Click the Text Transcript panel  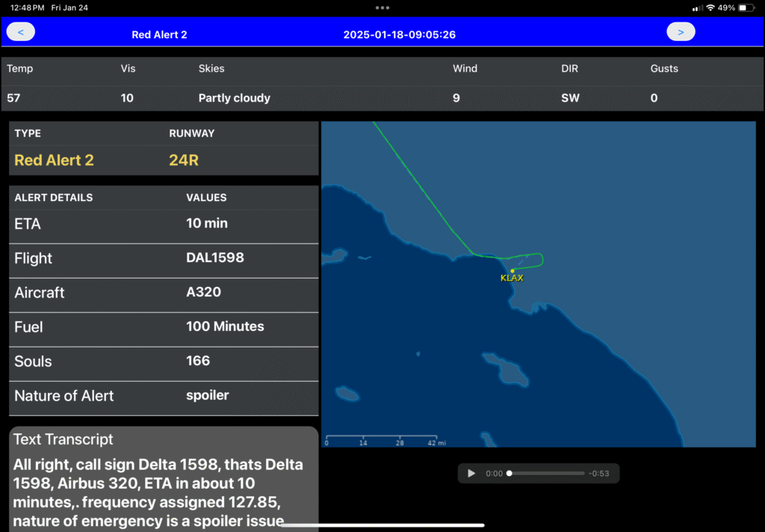coord(164,478)
